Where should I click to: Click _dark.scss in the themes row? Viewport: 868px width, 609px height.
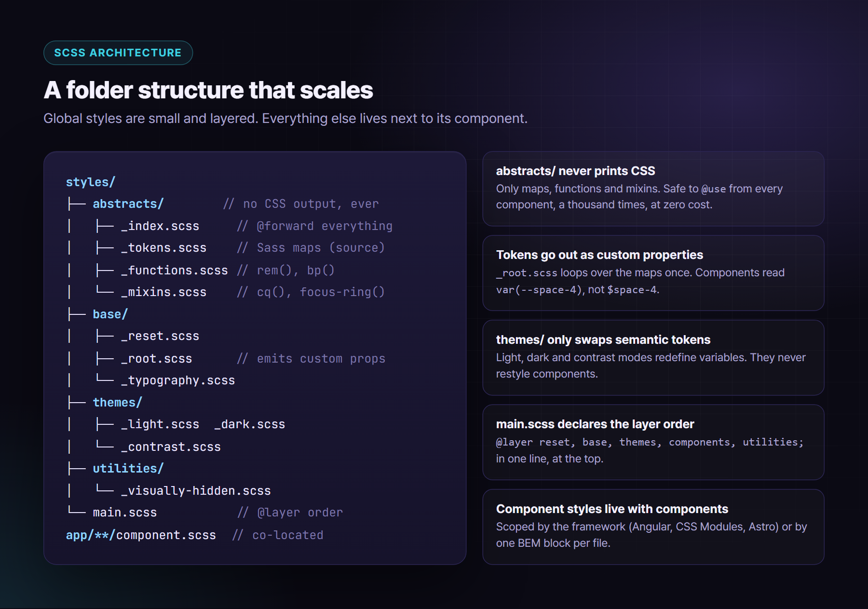(250, 424)
